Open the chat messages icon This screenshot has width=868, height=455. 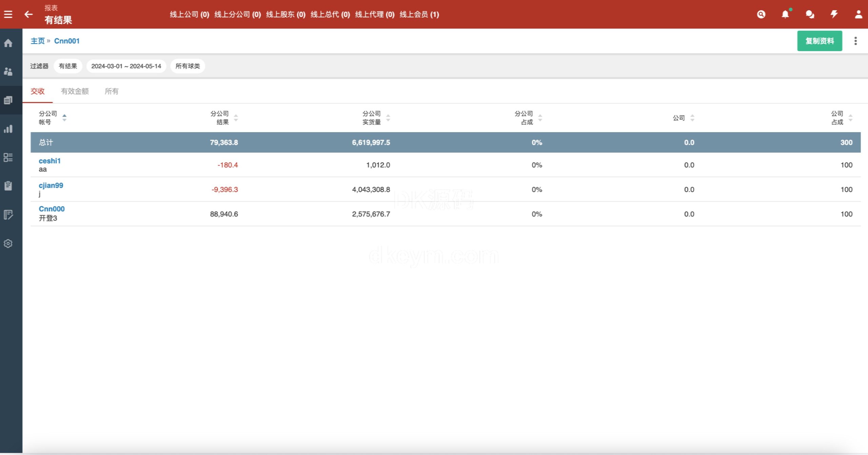coord(810,14)
